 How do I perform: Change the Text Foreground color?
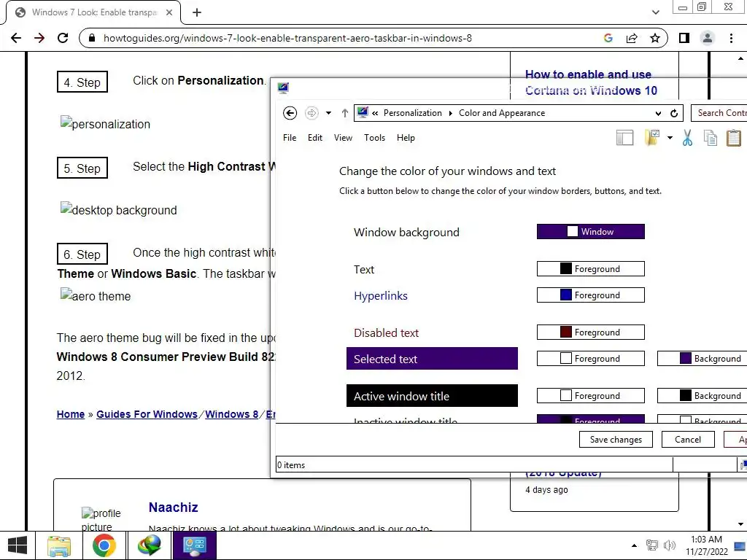point(591,268)
